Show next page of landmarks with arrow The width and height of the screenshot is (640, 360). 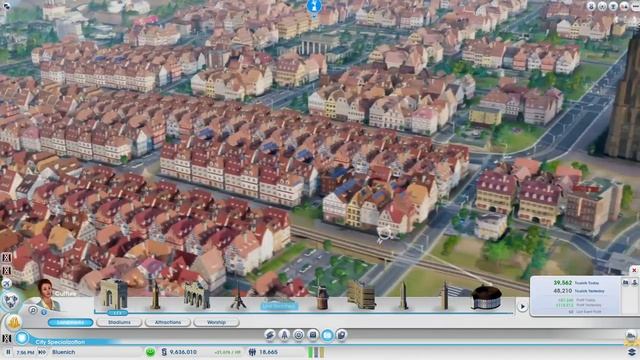point(522,307)
